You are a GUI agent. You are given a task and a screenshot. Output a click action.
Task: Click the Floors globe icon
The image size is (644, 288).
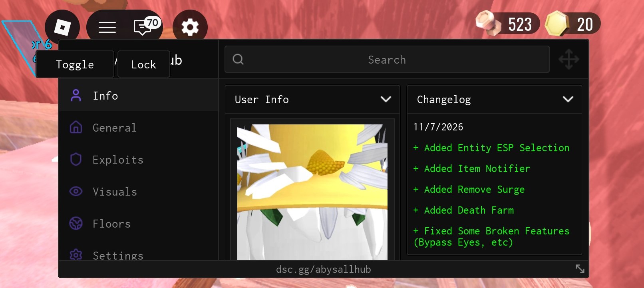[76, 223]
